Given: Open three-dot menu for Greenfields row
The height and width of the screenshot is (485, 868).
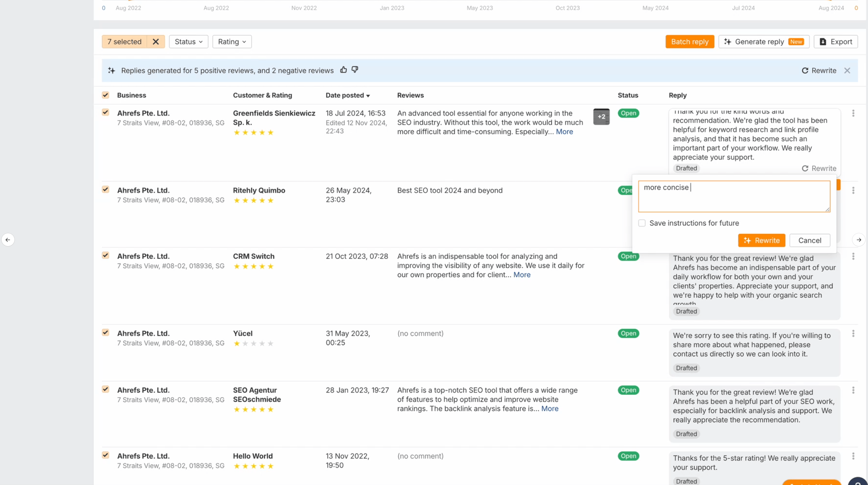Looking at the screenshot, I should coord(853,113).
